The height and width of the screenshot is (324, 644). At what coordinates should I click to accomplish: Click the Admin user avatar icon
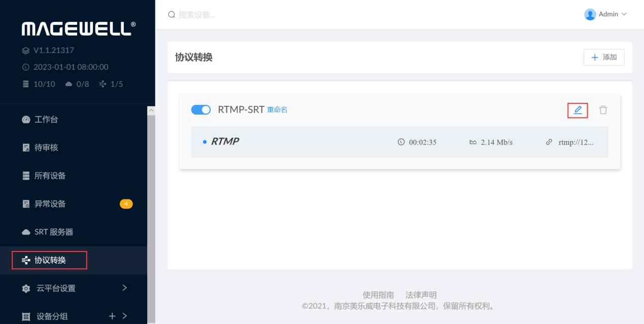(x=590, y=14)
